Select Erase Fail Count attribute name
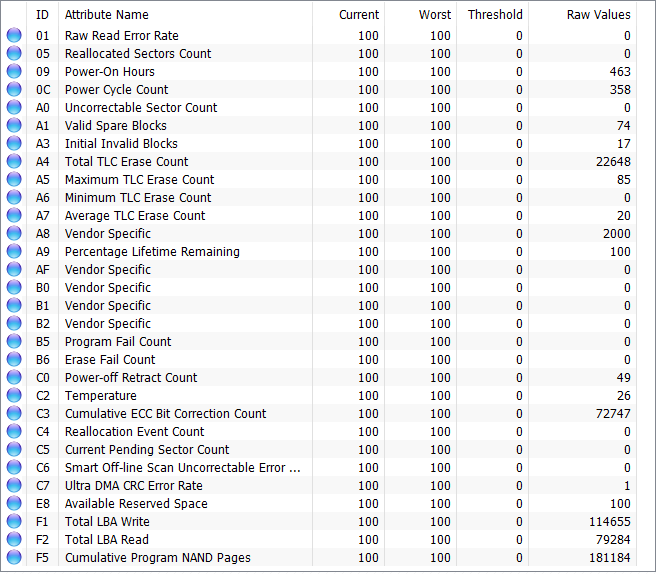The width and height of the screenshot is (656, 574). [x=110, y=359]
